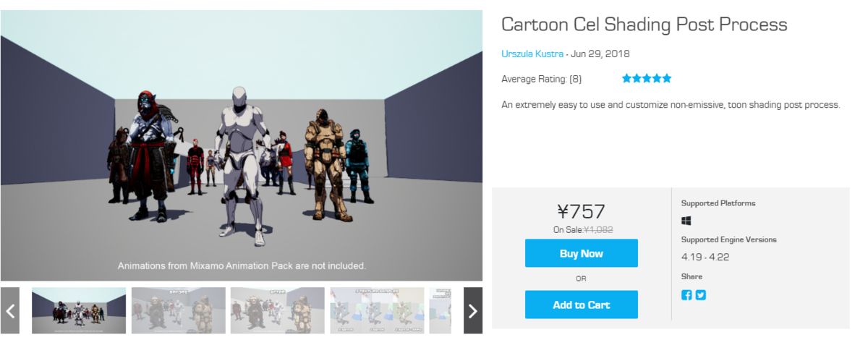Click the Cartoon Cel Shading Post Process title
Viewport: 868px width, 340px height.
[644, 25]
